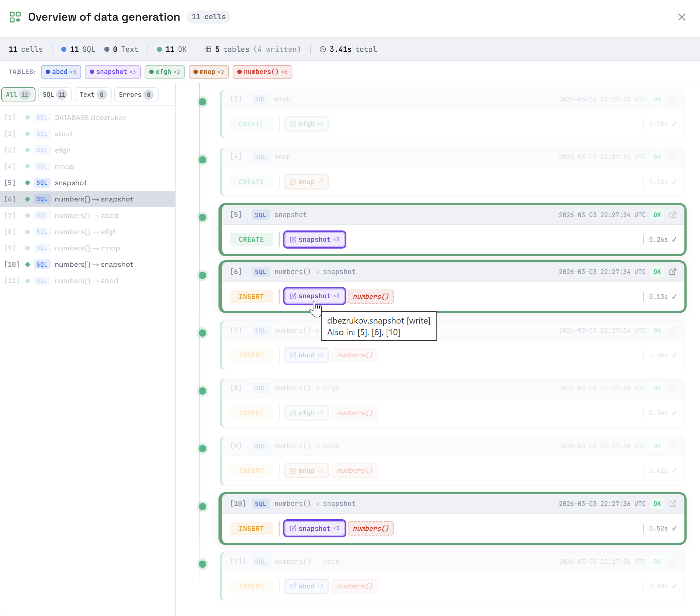Click the '11 SQL' summary stat

[78, 49]
